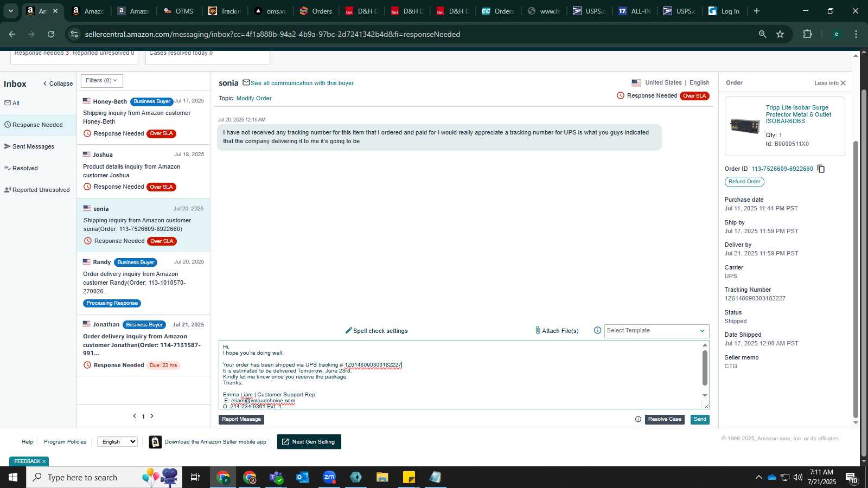Image resolution: width=868 pixels, height=488 pixels.
Task: Open the tab search dropdown arrow
Action: coord(10,11)
